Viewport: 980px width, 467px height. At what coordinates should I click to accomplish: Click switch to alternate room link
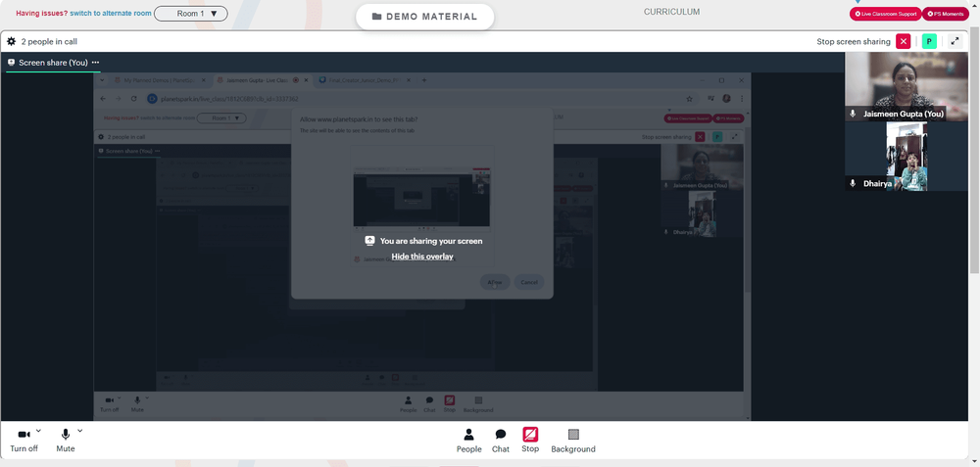coord(110,13)
